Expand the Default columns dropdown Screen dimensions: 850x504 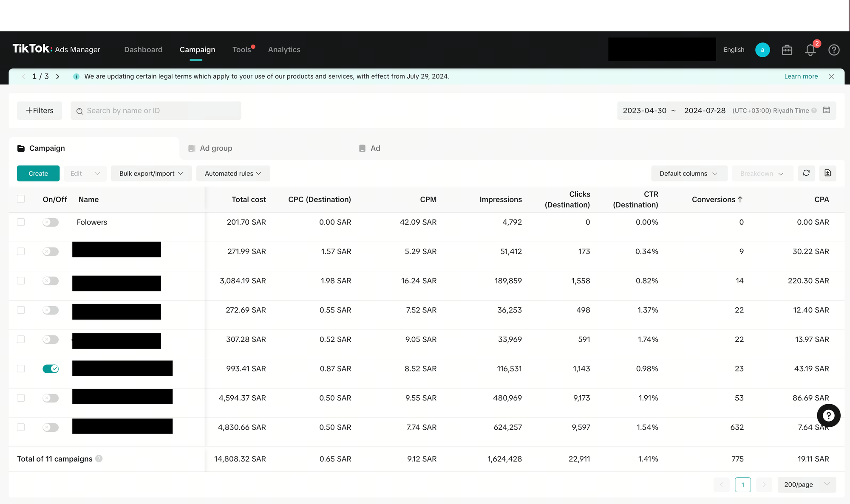(x=688, y=173)
